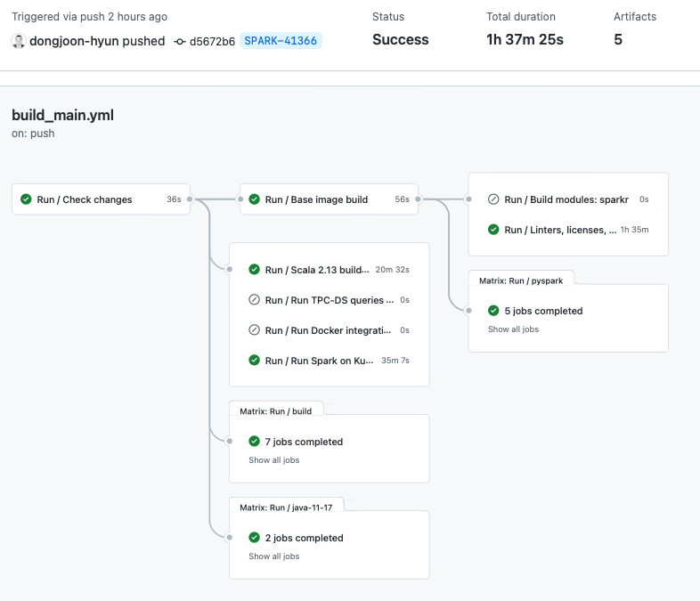Screen dimensions: 700x601
Task: Click the commit icon beside d5672b6
Action: (x=180, y=41)
